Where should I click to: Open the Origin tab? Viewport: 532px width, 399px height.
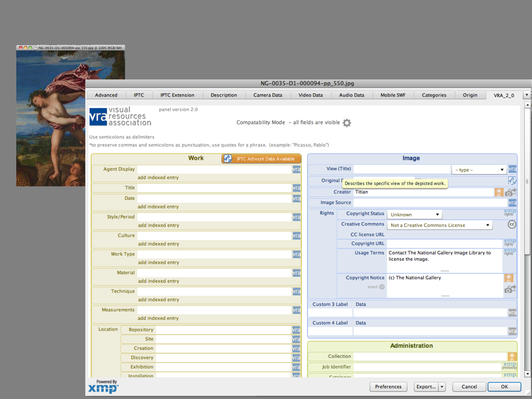470,95
